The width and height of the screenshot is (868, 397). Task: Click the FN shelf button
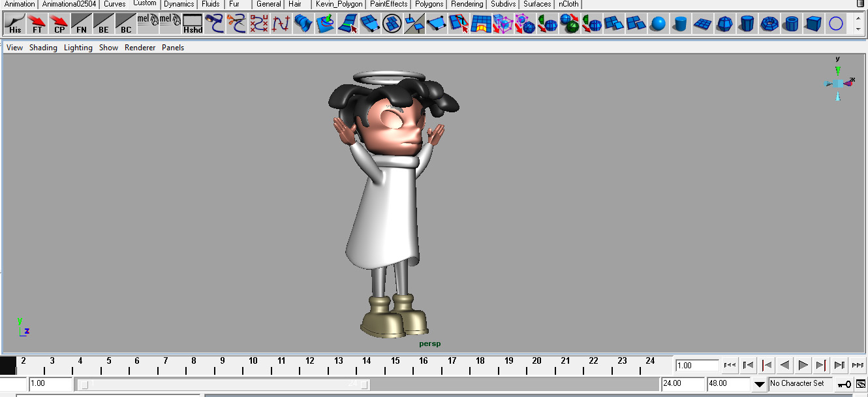(82, 24)
